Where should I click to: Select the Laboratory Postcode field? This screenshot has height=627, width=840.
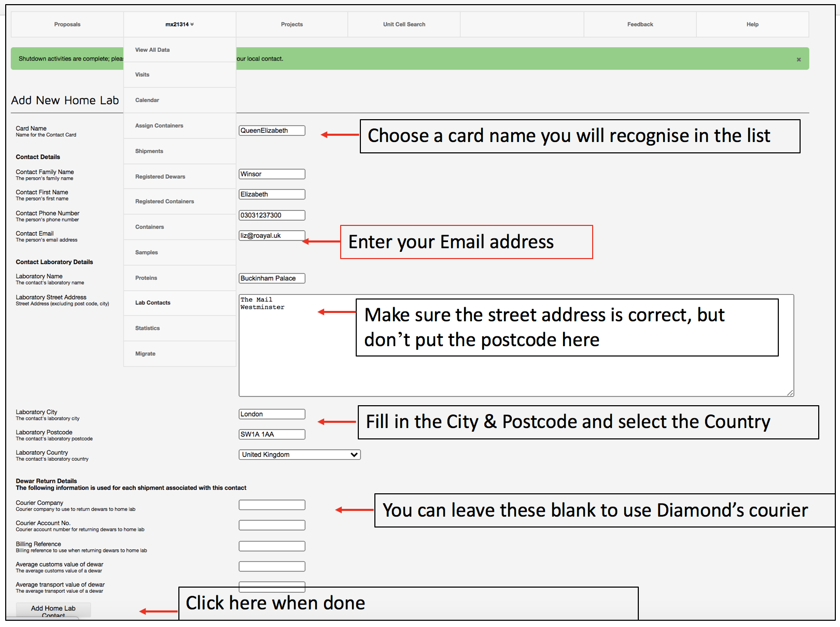pos(271,434)
